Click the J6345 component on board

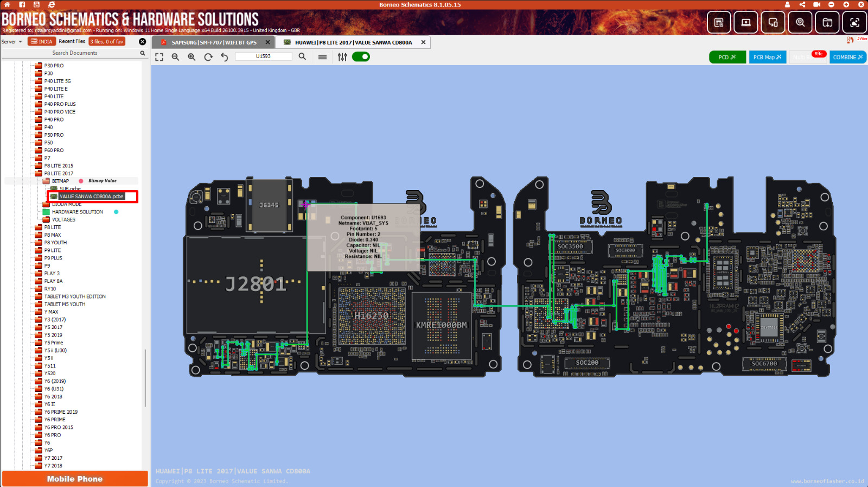pyautogui.click(x=269, y=205)
